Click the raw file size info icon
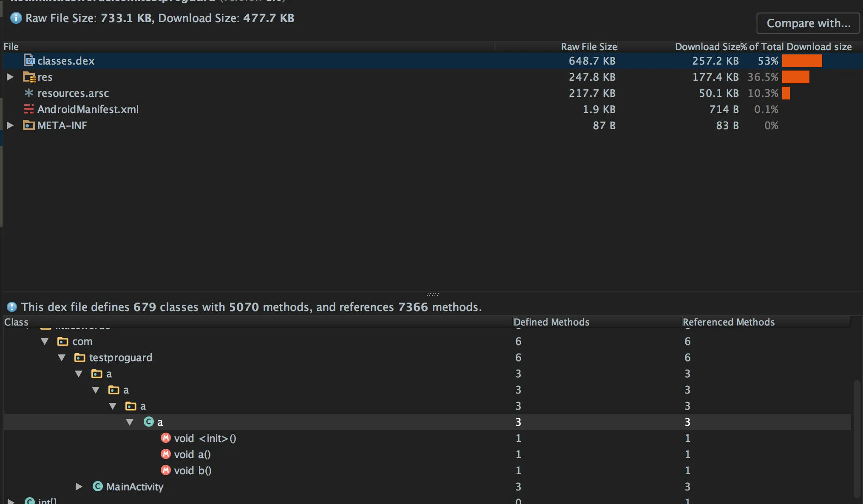Screen dimensions: 863x504 point(16,18)
